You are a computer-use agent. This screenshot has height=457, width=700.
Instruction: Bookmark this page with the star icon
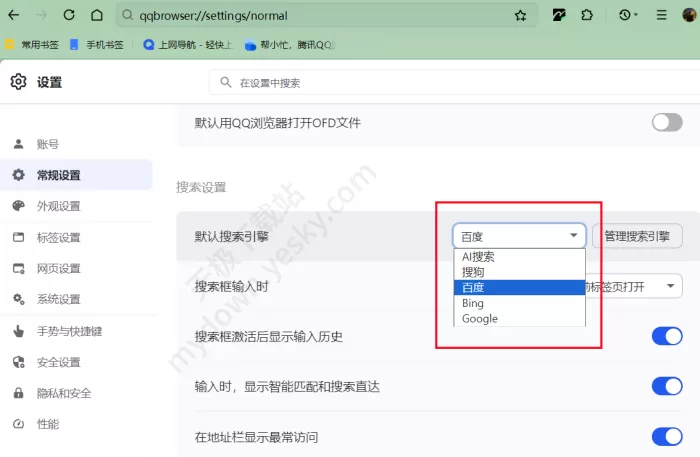pyautogui.click(x=520, y=16)
